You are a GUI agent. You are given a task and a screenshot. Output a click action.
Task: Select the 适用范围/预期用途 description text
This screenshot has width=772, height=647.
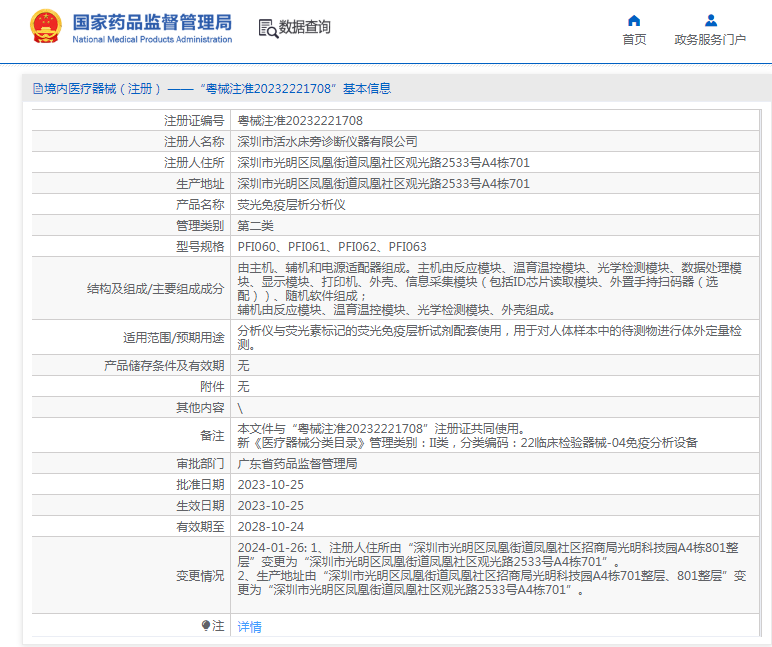(490, 337)
